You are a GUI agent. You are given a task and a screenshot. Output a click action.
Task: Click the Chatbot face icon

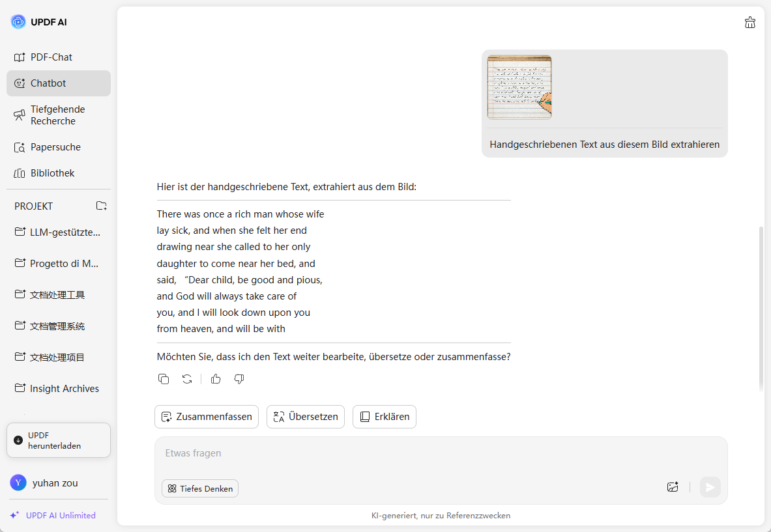(x=19, y=83)
